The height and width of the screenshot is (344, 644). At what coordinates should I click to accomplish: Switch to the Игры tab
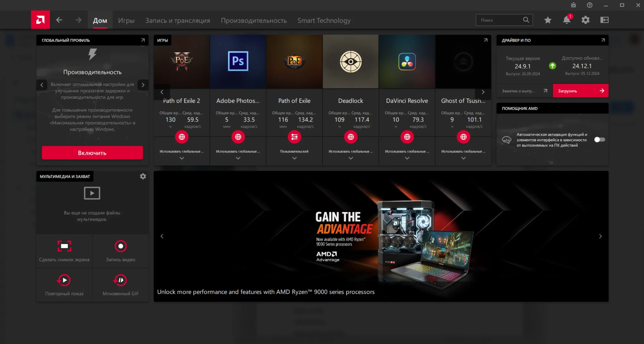[126, 20]
